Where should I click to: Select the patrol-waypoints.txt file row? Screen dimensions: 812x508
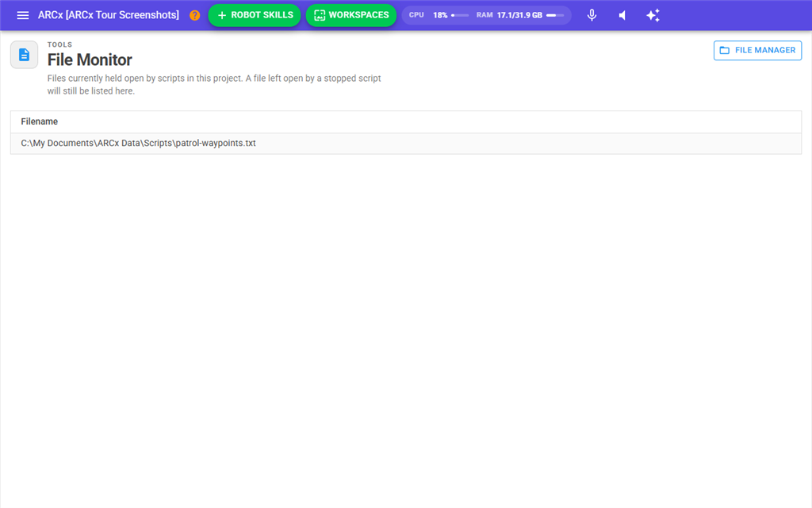(406, 143)
